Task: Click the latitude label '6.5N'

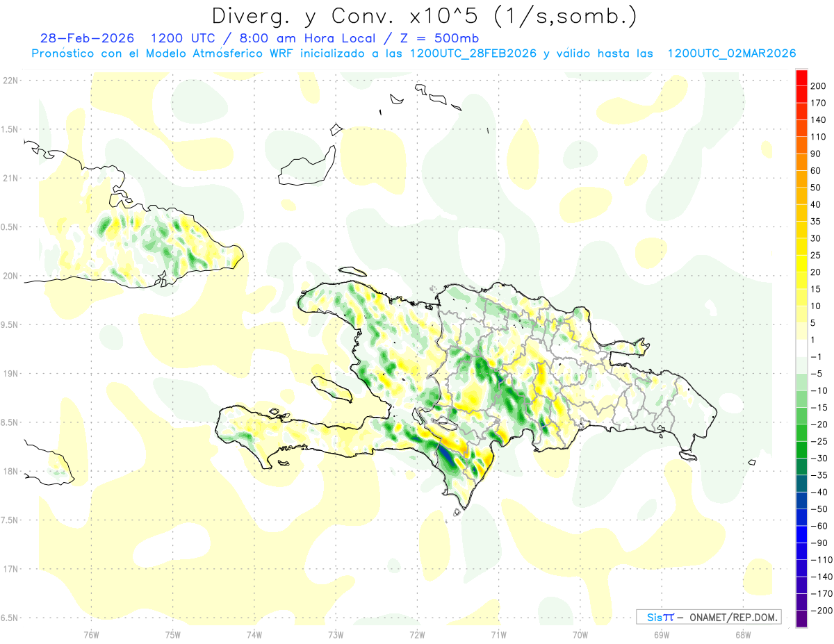Action: pos(10,618)
